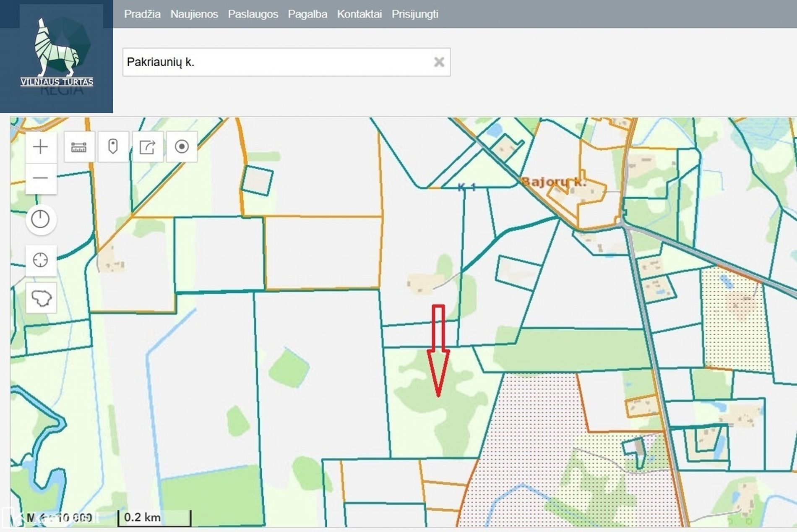Image resolution: width=797 pixels, height=532 pixels.
Task: Open the Pagalba help page
Action: coord(307,14)
